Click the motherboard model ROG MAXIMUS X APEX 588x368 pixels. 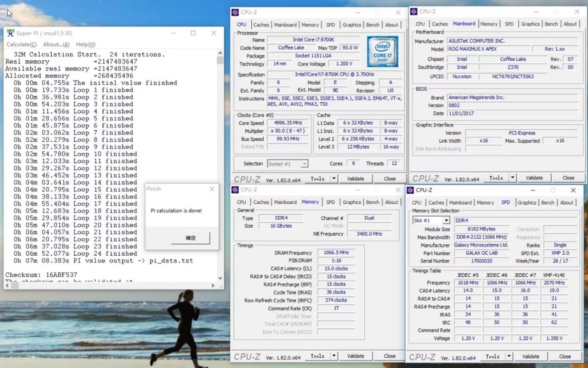(x=488, y=49)
